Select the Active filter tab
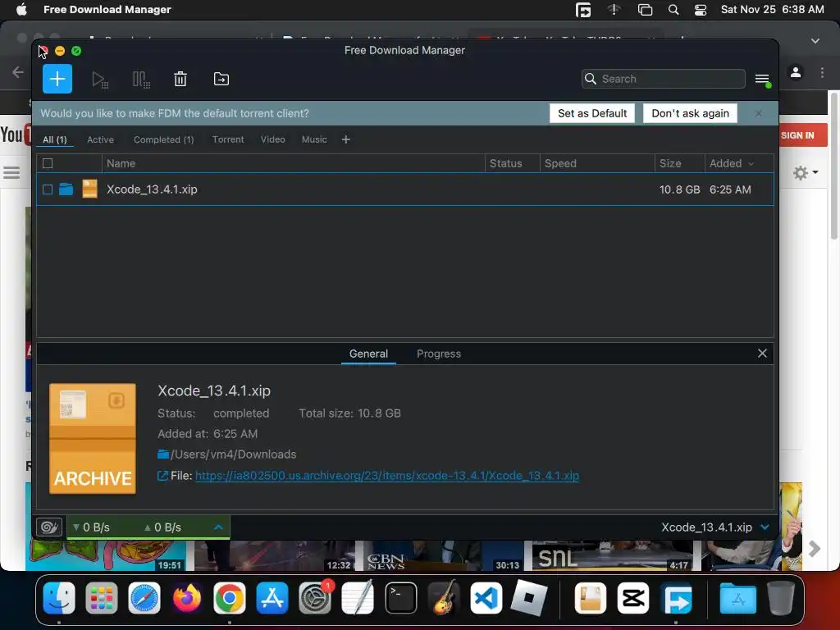The height and width of the screenshot is (630, 840). click(100, 139)
